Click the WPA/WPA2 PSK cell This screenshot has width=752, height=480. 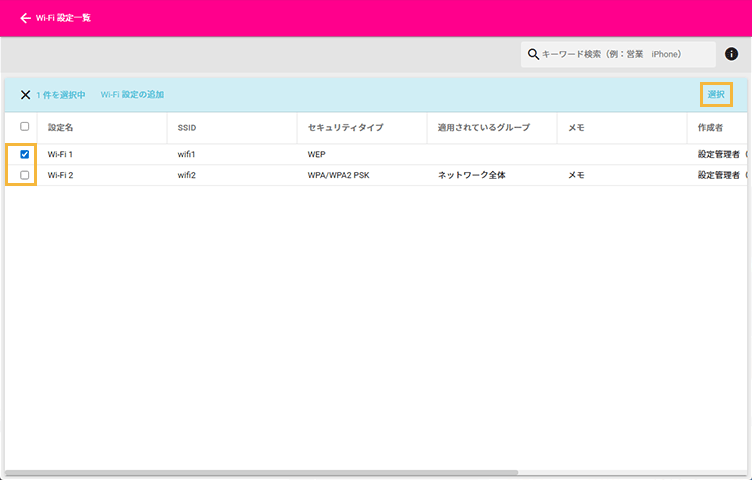point(339,176)
